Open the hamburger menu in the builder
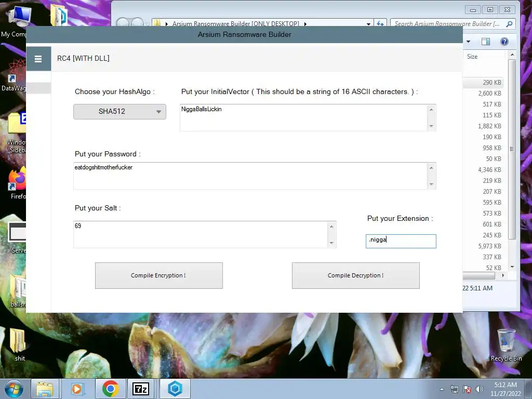Screen dimensions: 532x399 (x=38, y=59)
